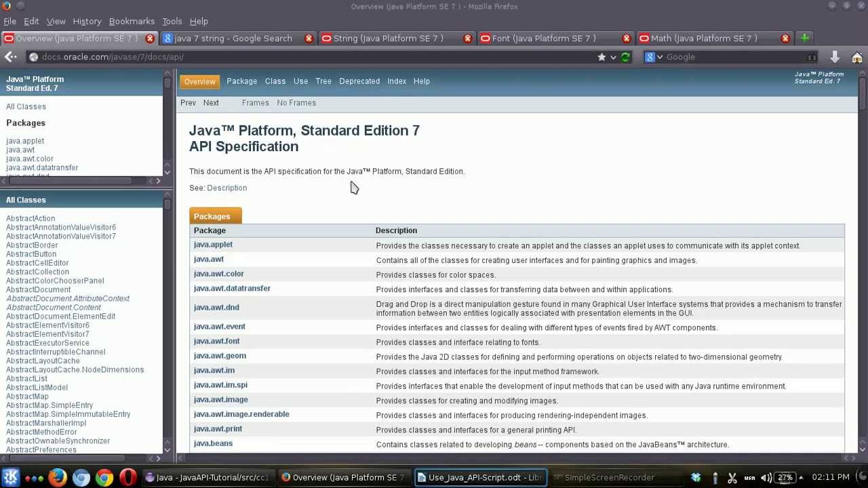
Task: Go to the Firefox Home page icon
Action: (x=857, y=57)
